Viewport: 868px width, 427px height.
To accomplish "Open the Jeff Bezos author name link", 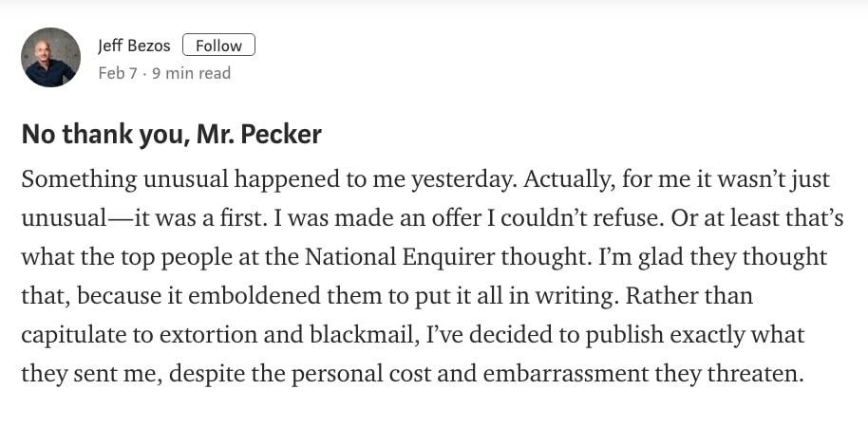I will (x=134, y=46).
